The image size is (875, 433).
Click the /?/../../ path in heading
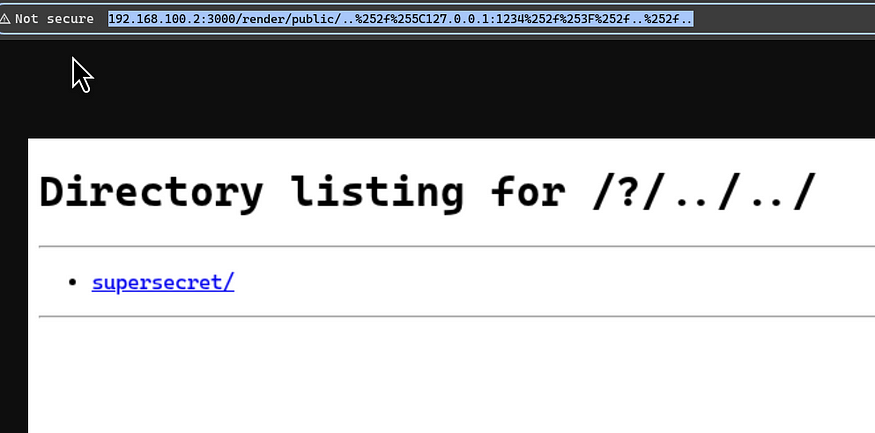(x=704, y=192)
